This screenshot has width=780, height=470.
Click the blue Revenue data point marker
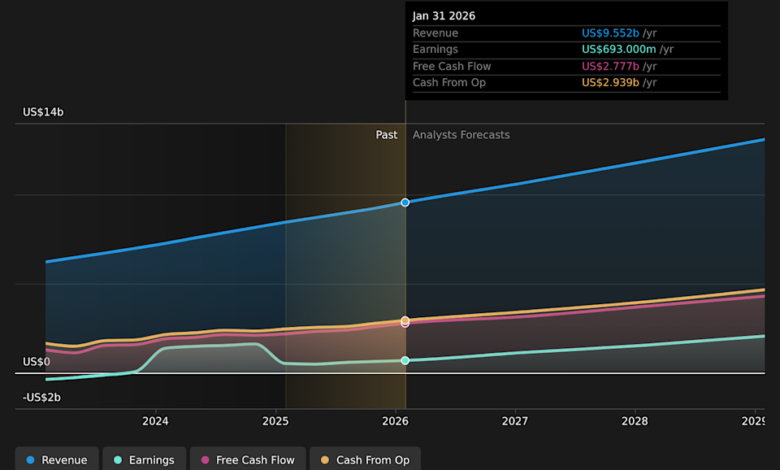[405, 203]
